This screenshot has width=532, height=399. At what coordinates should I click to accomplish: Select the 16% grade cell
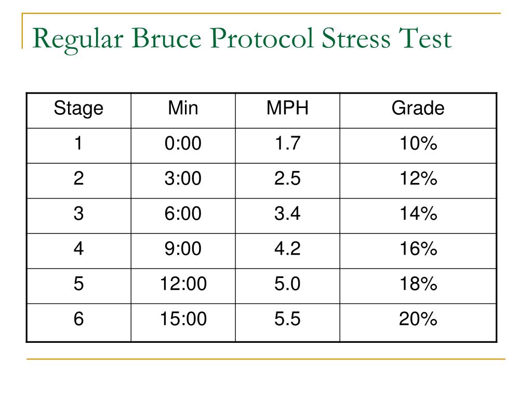pos(418,249)
